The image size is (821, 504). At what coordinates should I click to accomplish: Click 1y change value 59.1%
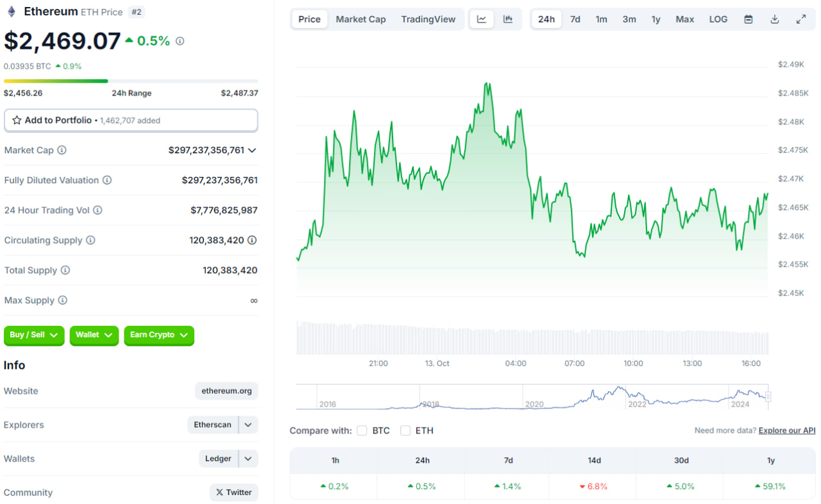point(770,487)
